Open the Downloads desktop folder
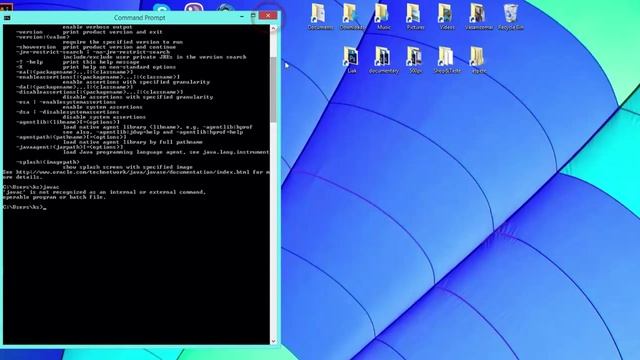Image resolution: width=640 pixels, height=360 pixels. (x=352, y=16)
